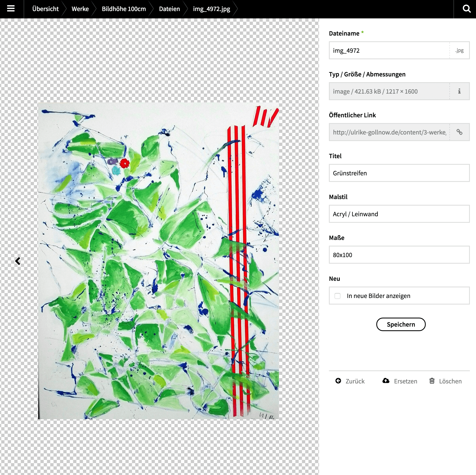
Task: Click the Zurück arrow icon
Action: (338, 381)
